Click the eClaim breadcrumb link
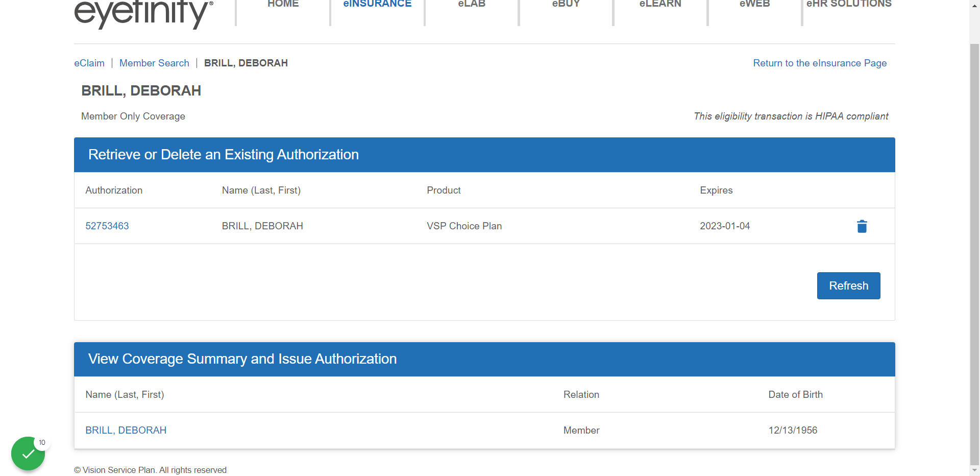Viewport: 980px width, 476px height. pyautogui.click(x=89, y=63)
